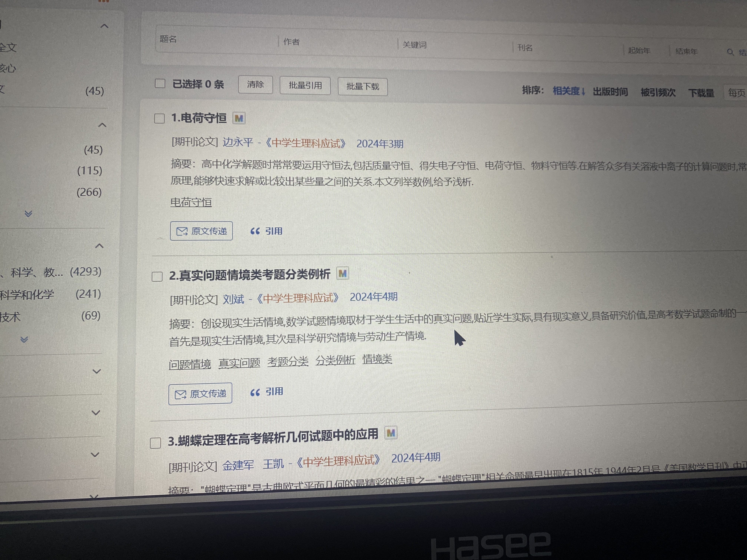Image resolution: width=747 pixels, height=560 pixels.
Task: Open the 每页 per-page selector
Action: tap(736, 93)
